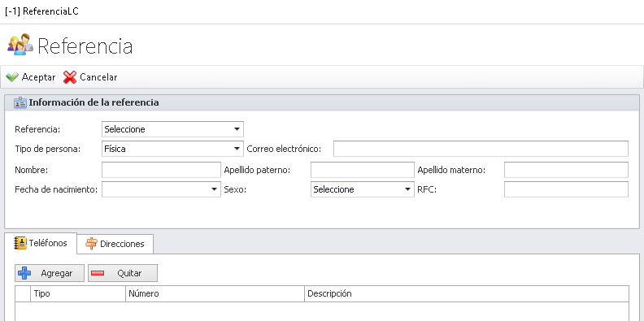Screen dimensions: 644x321
Task: Click the red minus Quitar icon
Action: 98,273
